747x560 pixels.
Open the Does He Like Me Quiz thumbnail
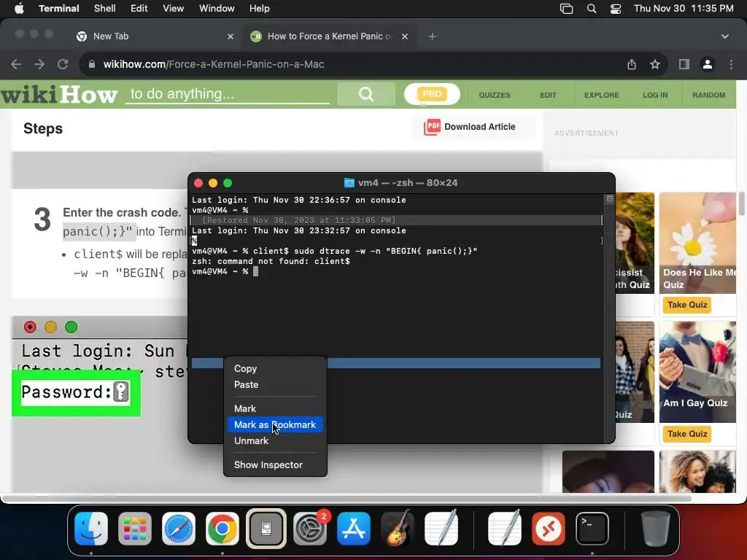coord(698,243)
